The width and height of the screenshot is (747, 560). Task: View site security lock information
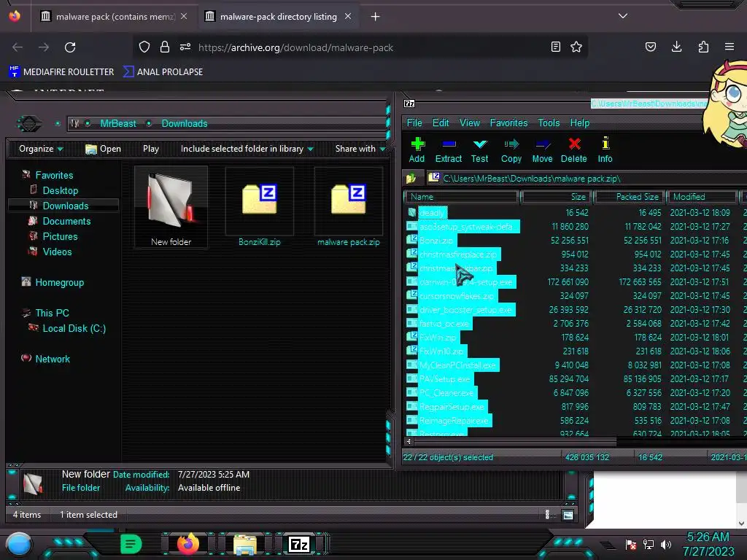[x=165, y=47]
